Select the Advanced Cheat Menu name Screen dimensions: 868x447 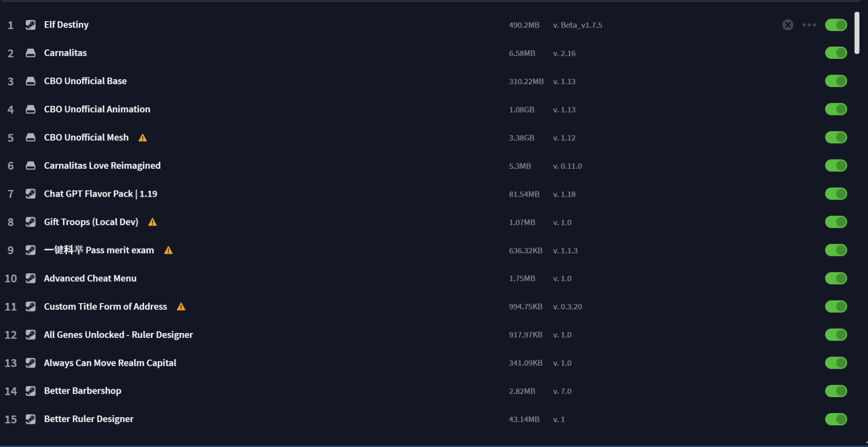[x=90, y=278]
